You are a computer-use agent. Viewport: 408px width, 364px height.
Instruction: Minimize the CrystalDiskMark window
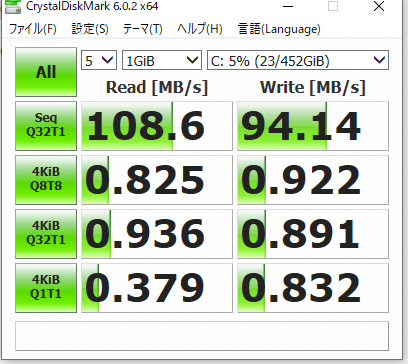288,6
